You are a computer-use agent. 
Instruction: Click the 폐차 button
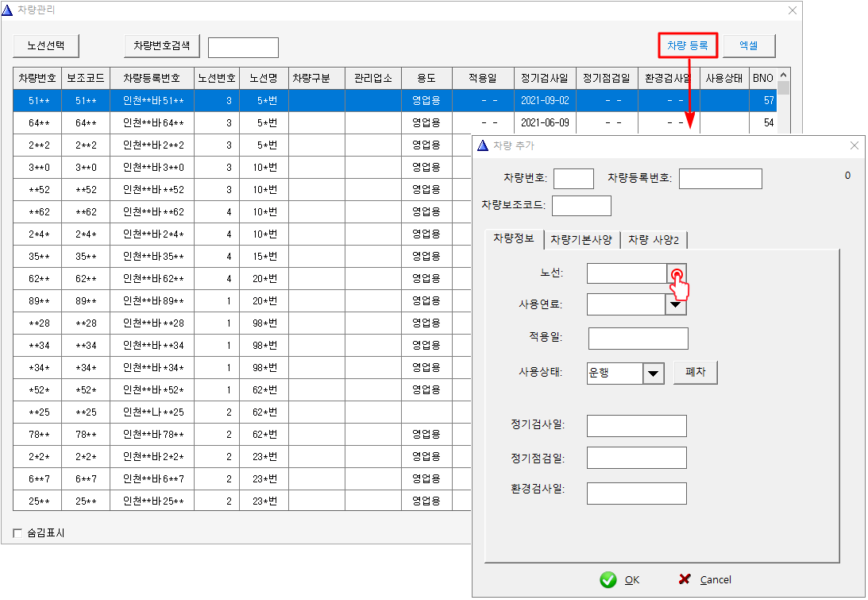click(x=696, y=372)
